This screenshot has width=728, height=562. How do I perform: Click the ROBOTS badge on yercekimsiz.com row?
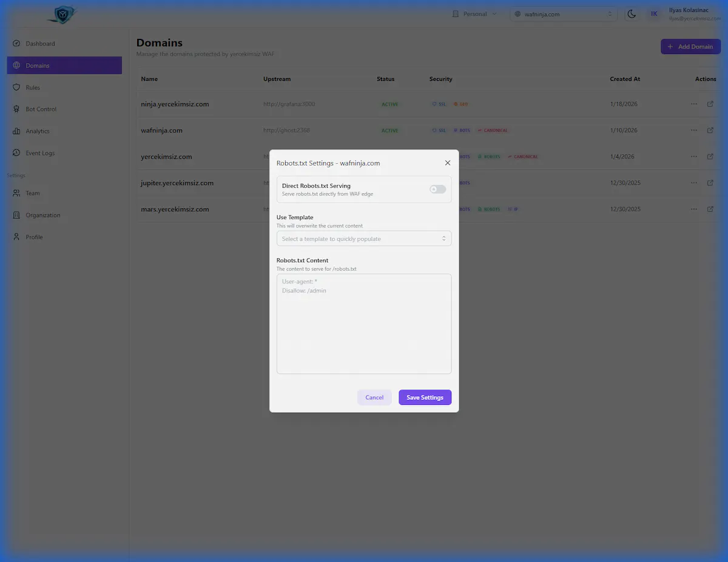(489, 157)
